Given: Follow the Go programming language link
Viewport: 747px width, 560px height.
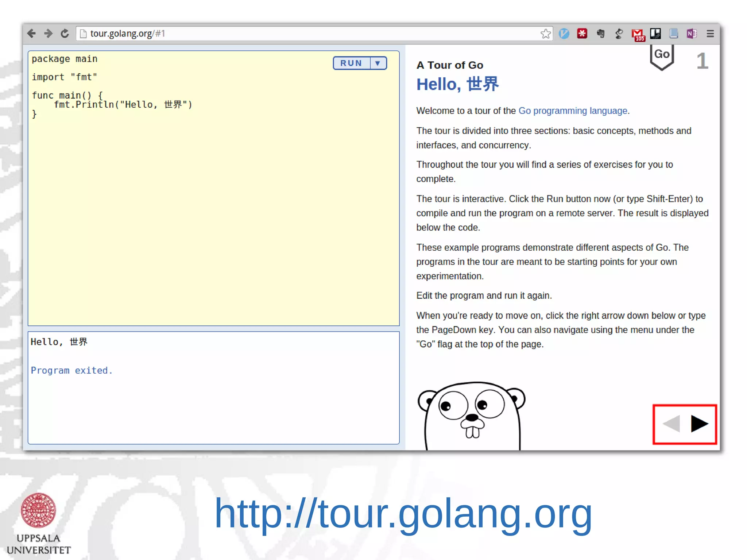Looking at the screenshot, I should pyautogui.click(x=573, y=111).
